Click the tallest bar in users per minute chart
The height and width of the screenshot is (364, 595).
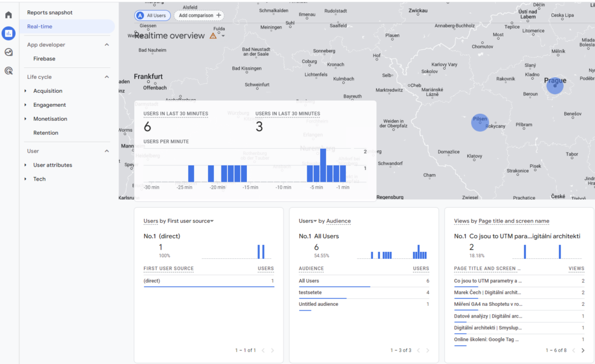[323, 165]
